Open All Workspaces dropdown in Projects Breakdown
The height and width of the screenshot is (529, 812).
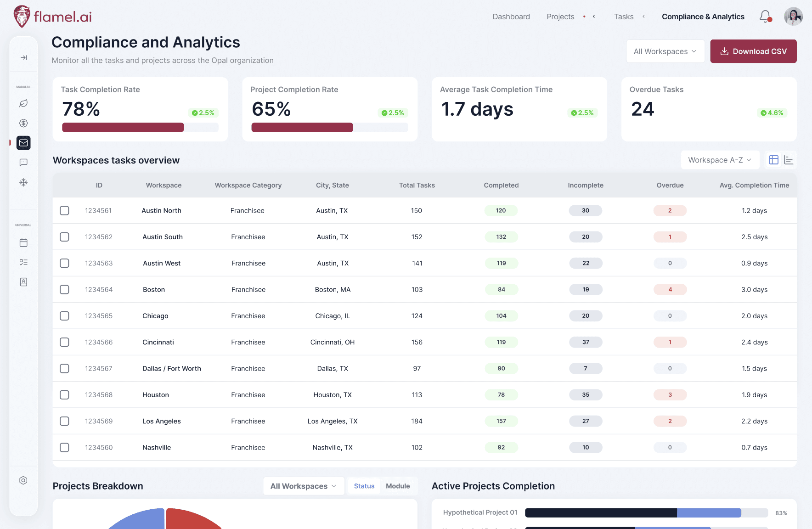pyautogui.click(x=304, y=486)
